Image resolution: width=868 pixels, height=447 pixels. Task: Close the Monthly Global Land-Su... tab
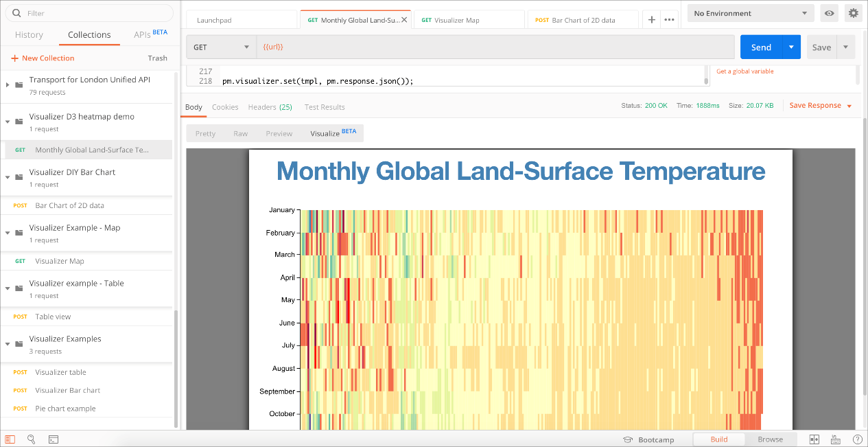404,20
